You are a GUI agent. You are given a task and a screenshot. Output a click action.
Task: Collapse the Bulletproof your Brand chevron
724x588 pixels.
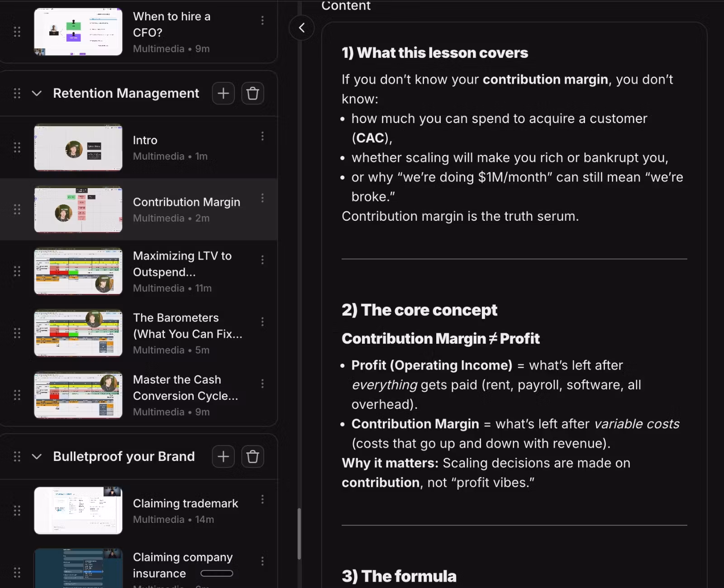(x=37, y=456)
